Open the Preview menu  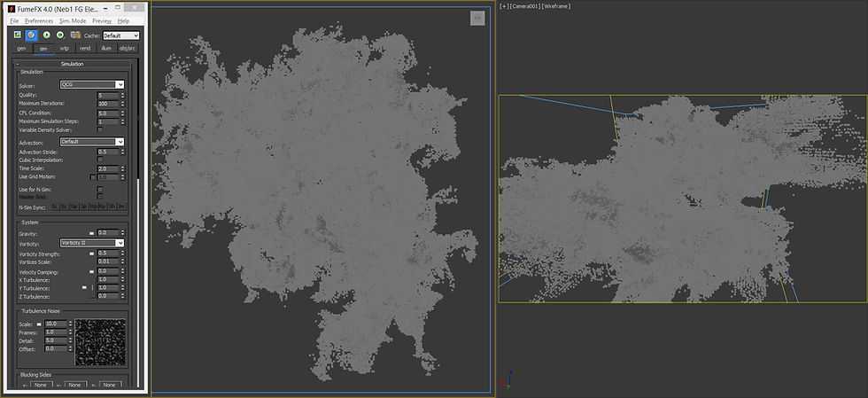[102, 21]
